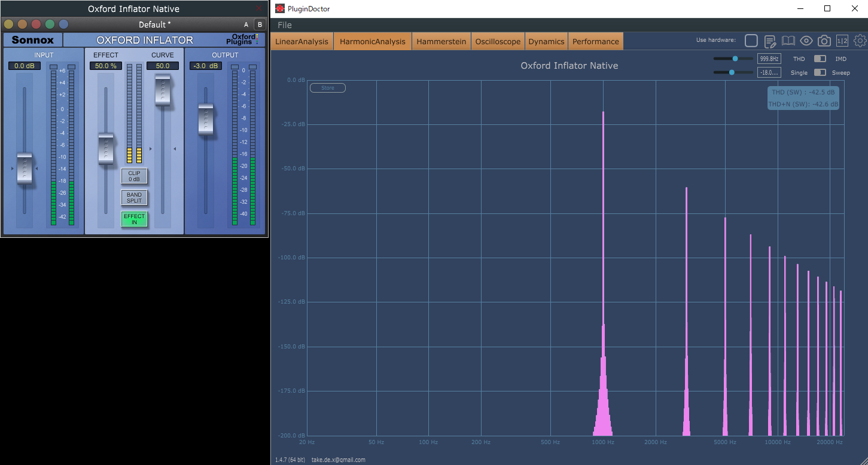Click the orange circle plugin button
Screen dimensions: 868x465
pyautogui.click(x=22, y=25)
